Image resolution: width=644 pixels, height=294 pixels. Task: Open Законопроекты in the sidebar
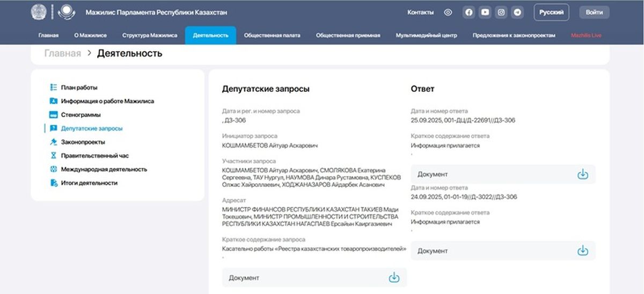click(x=83, y=142)
